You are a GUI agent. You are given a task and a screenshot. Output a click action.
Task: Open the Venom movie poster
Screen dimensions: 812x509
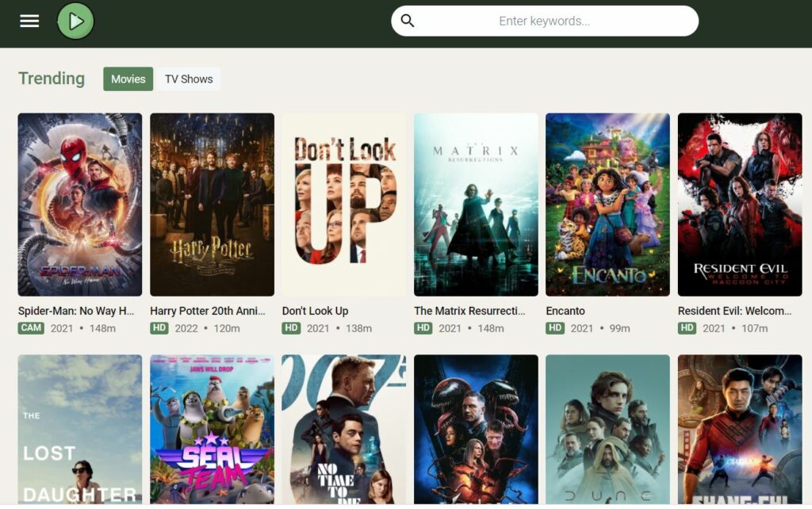tap(476, 429)
